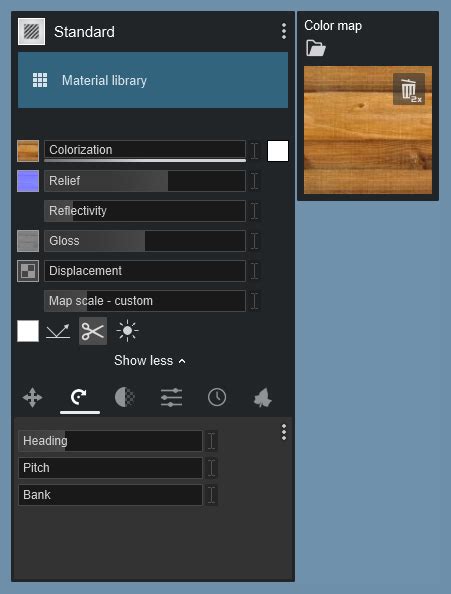Adjust the Pitch slider
Viewport: 451px width, 594px height.
[x=110, y=468]
